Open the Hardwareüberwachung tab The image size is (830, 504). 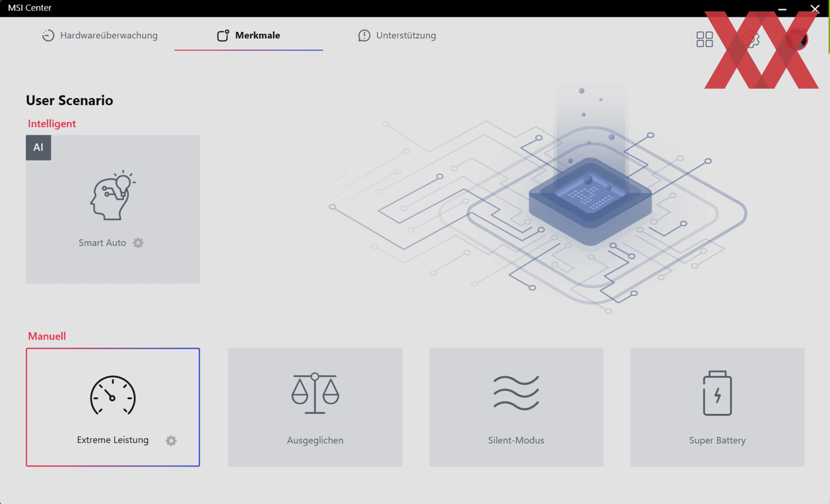[100, 35]
